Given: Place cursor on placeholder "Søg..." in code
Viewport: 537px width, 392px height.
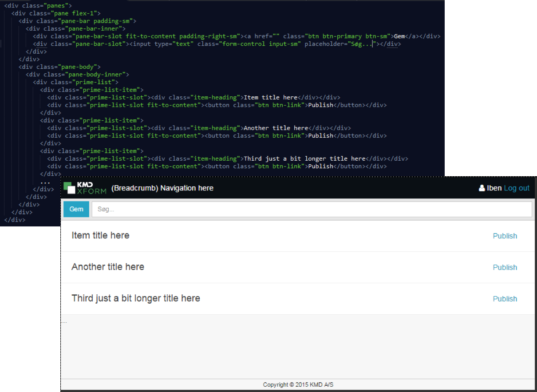Looking at the screenshot, I should (360, 44).
